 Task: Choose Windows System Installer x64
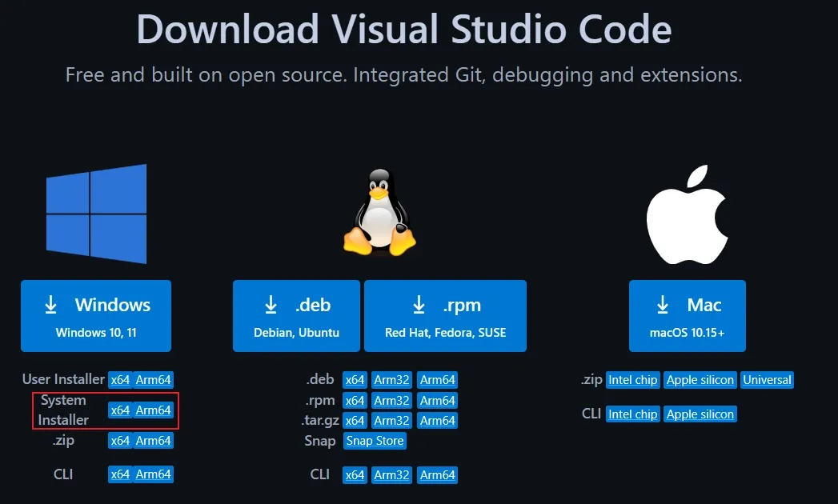[x=120, y=410]
